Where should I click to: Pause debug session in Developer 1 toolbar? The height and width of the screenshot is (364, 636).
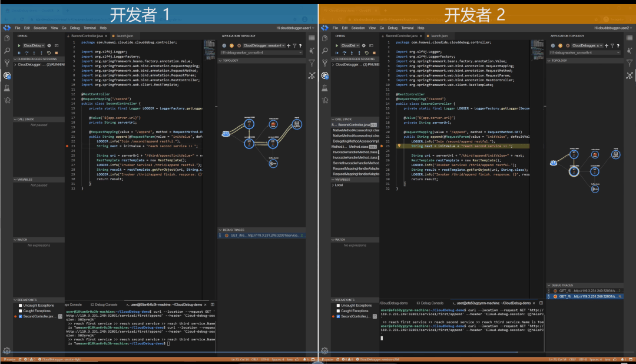(19, 53)
